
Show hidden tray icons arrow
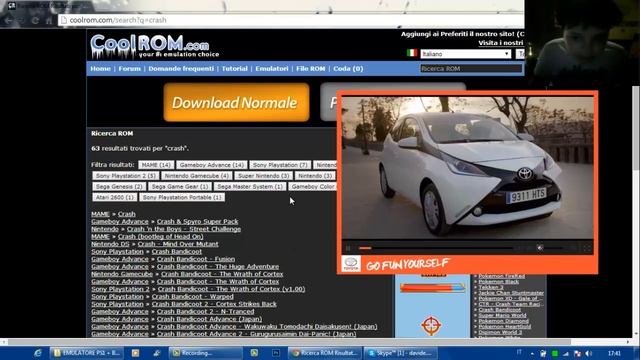pyautogui.click(x=532, y=353)
